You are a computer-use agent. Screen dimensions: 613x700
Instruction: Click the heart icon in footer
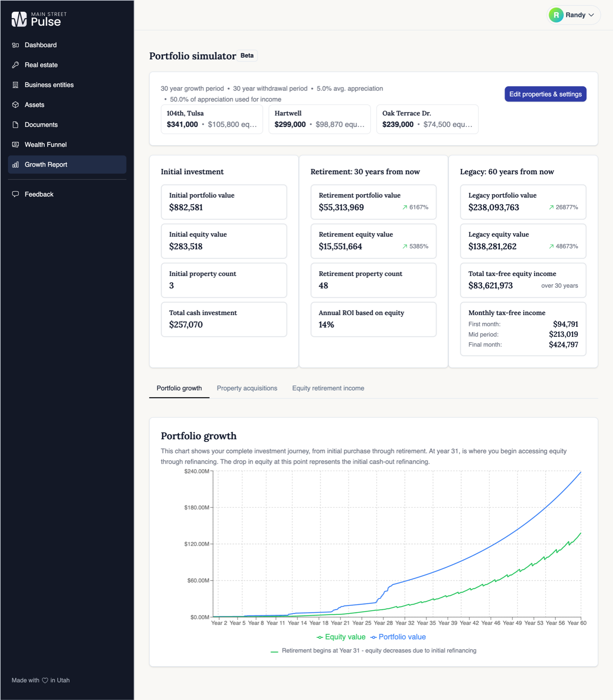coord(45,680)
